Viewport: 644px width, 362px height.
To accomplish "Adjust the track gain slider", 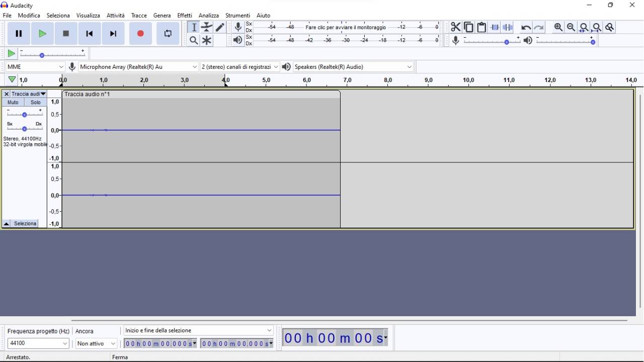I will pos(24,114).
